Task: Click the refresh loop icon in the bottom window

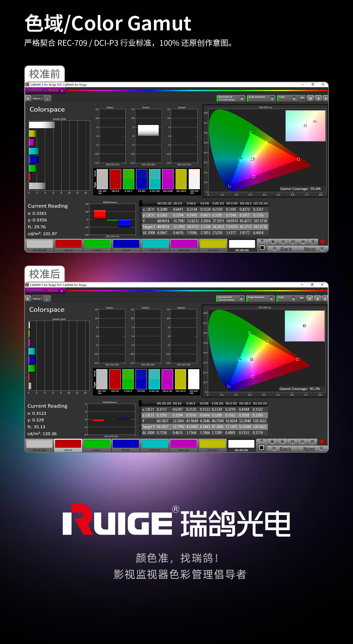Action: click(312, 442)
